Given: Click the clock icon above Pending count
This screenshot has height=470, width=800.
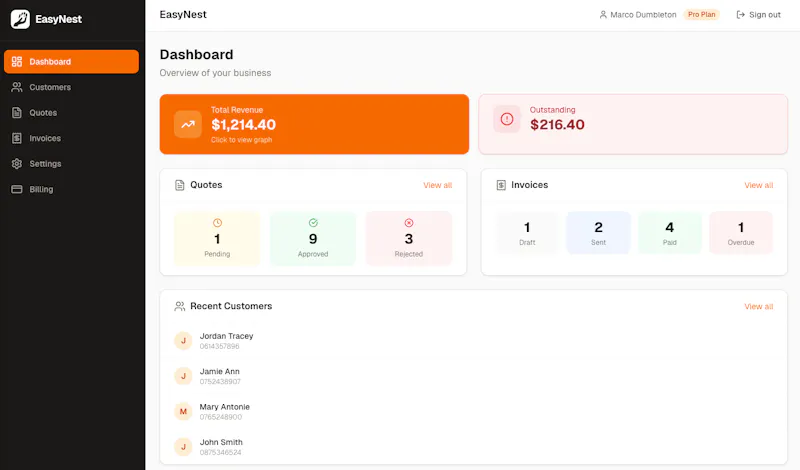Looking at the screenshot, I should tap(217, 223).
